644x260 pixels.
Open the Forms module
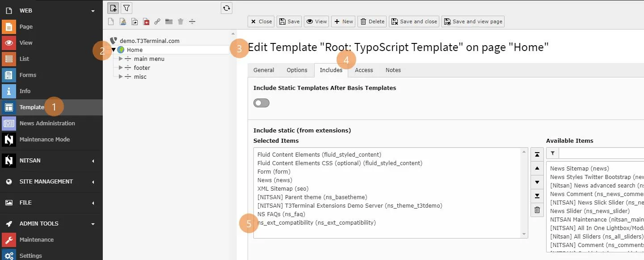(x=51, y=75)
